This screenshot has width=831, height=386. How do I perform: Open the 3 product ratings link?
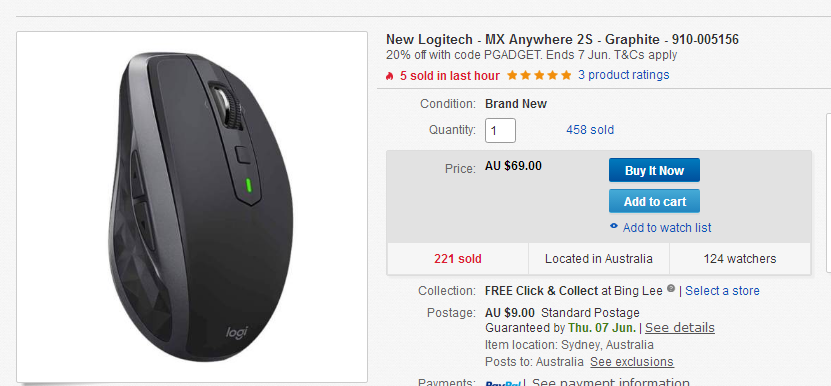pos(624,75)
